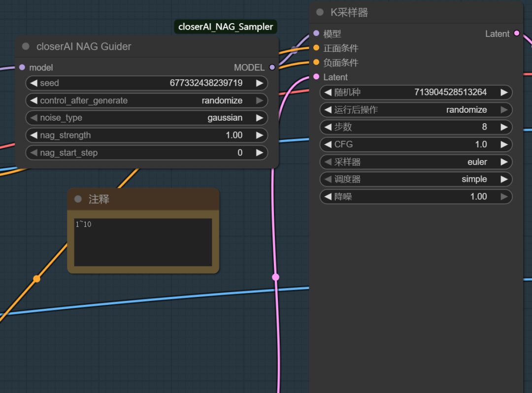Edit the nag_strength value 1.00
This screenshot has height=393, width=532.
[x=234, y=135]
